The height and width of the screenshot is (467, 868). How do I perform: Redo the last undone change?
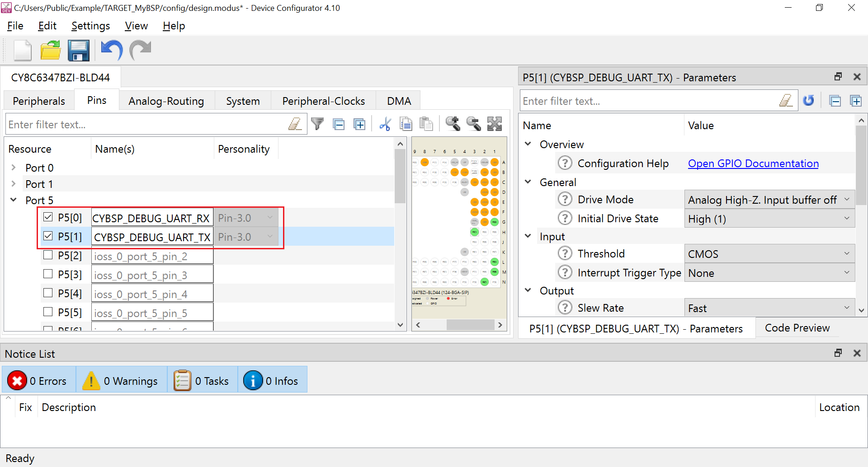[x=140, y=50]
